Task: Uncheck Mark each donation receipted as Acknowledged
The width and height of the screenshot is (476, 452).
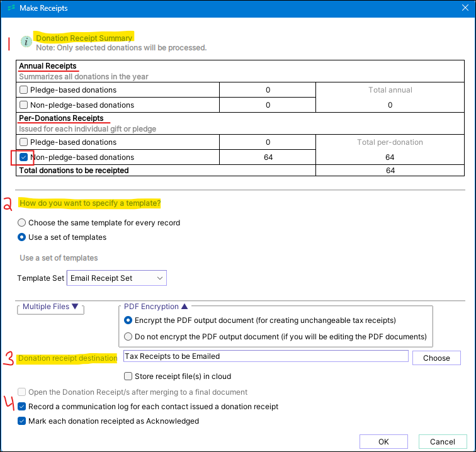Action: tap(23, 421)
